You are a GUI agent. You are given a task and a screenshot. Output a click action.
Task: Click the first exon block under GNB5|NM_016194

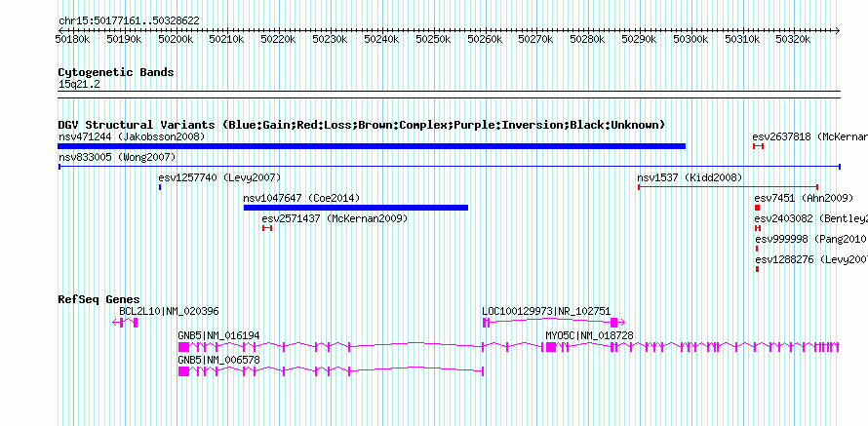point(183,347)
